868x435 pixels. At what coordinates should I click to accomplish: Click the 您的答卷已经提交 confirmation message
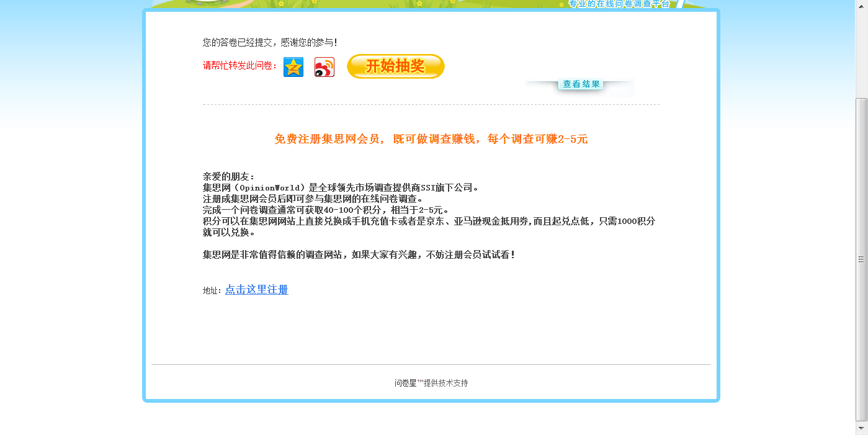(270, 42)
